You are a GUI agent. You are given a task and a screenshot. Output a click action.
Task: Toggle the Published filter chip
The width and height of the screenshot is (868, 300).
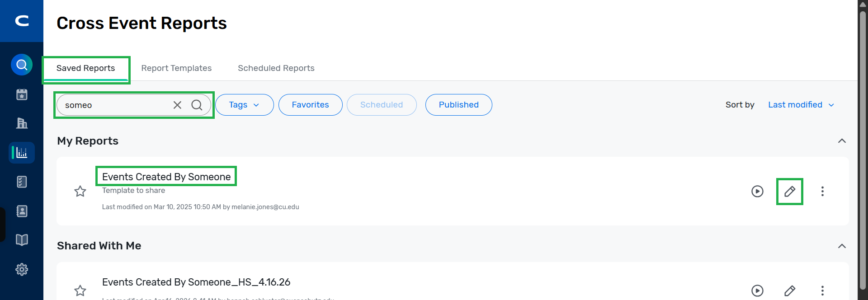tap(458, 105)
